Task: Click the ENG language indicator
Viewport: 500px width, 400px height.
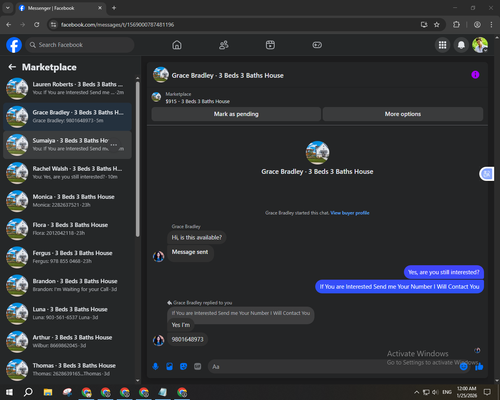Action: [447, 392]
